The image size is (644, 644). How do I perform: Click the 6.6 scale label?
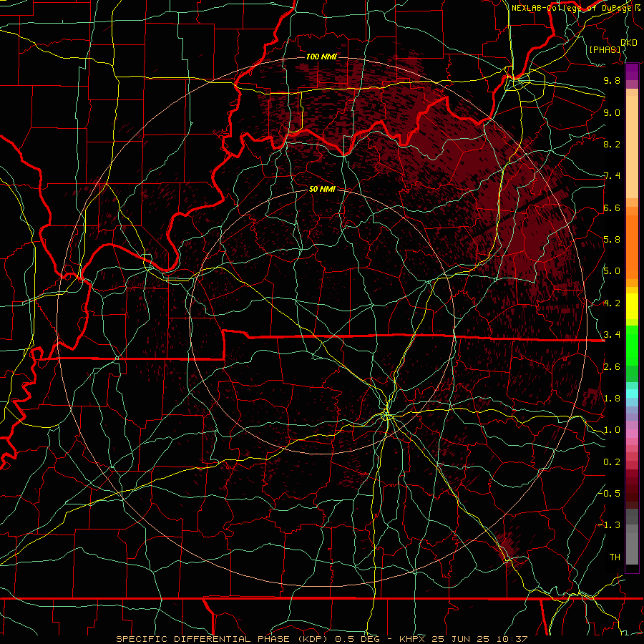click(612, 208)
